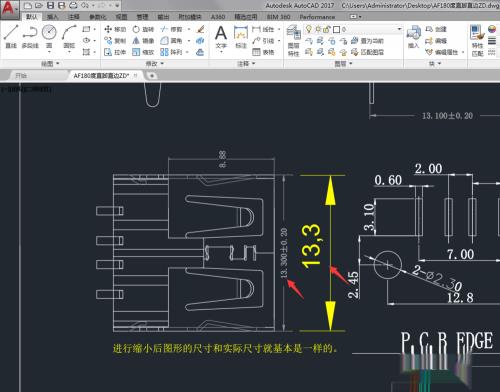Screen dimensions: 500x392
Task: Click the Undo arrow in quick access toolbar
Action: point(85,5)
